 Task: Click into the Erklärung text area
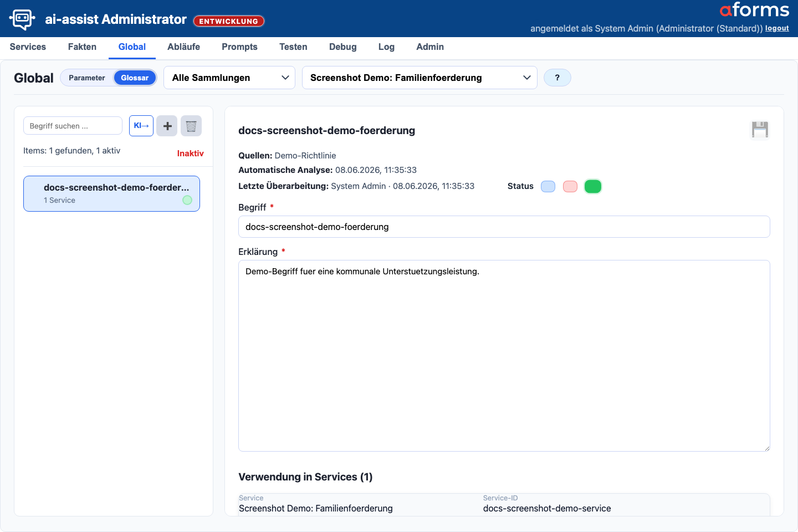[504, 356]
